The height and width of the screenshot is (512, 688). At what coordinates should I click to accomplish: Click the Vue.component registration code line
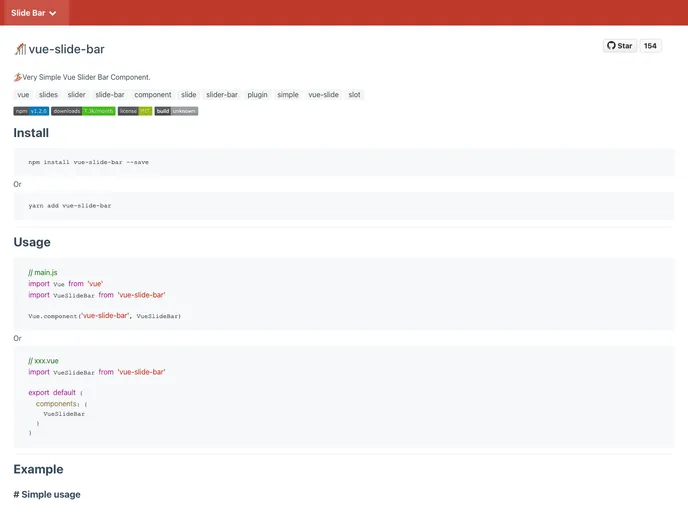104,316
